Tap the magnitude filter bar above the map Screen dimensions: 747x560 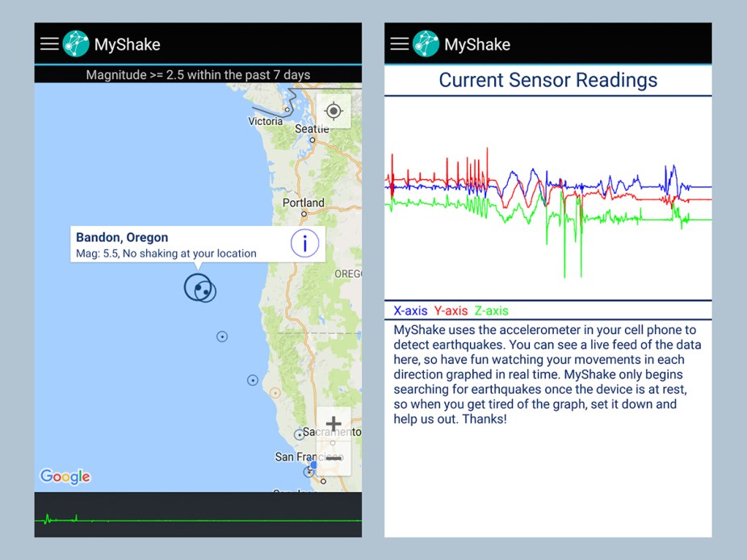click(x=197, y=74)
